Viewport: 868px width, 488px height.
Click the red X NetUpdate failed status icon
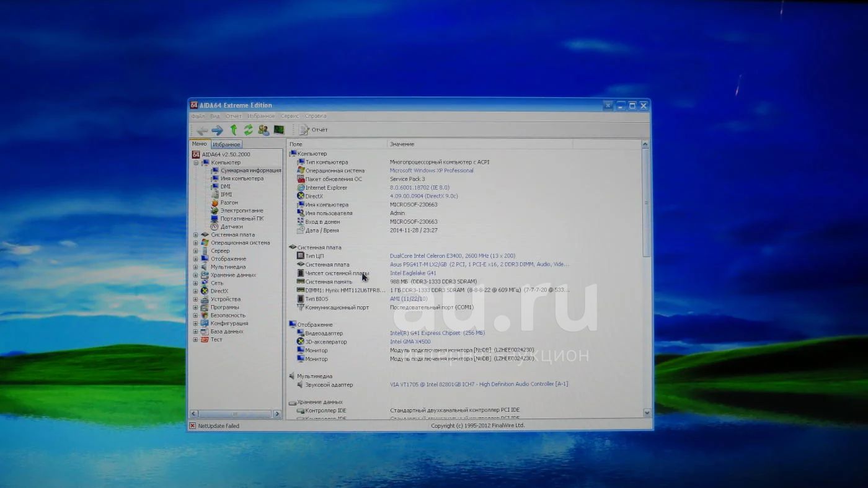pos(193,426)
